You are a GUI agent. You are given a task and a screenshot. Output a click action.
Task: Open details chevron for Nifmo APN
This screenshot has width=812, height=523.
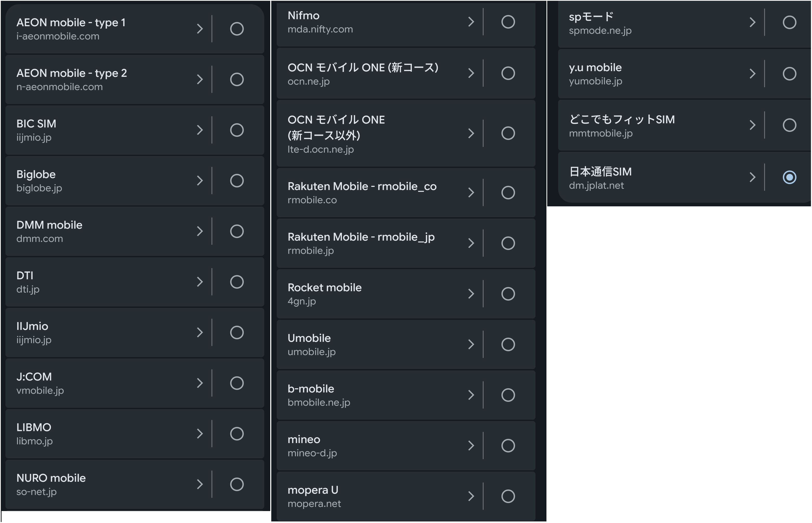[x=471, y=22]
